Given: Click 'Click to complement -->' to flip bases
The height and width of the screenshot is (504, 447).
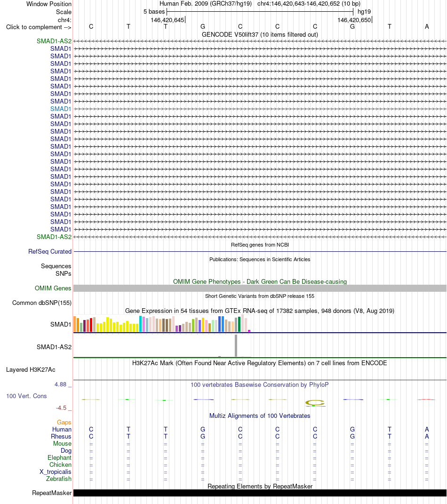Looking at the screenshot, I should coord(39,27).
